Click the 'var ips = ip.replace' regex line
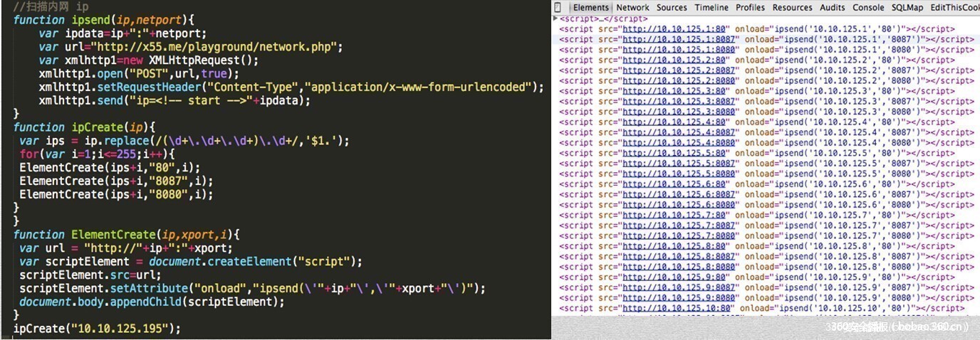The image size is (980, 340). pos(184,141)
